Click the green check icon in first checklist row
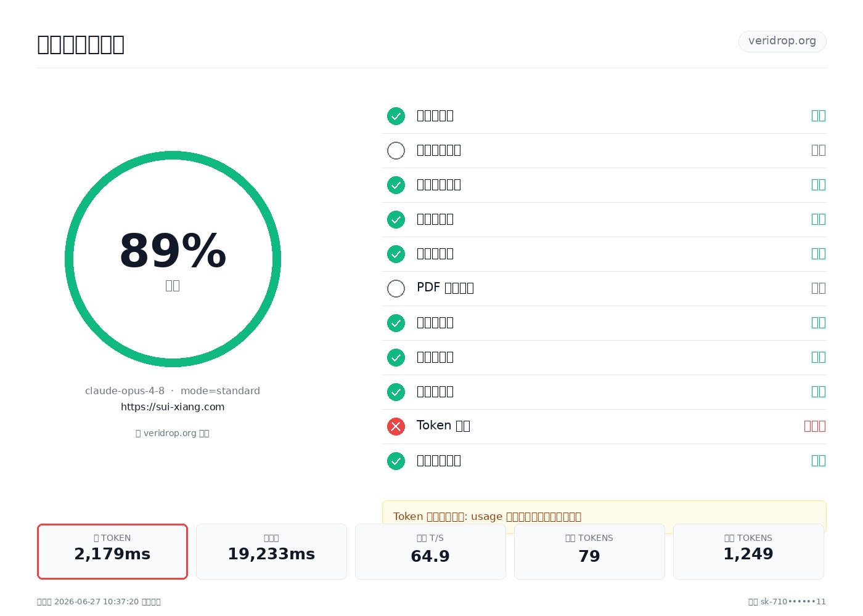This screenshot has height=616, width=863. pos(396,116)
